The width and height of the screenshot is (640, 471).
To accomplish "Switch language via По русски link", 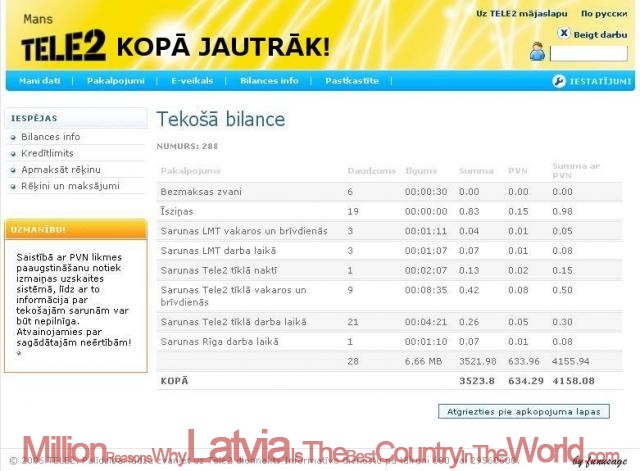I will click(604, 14).
